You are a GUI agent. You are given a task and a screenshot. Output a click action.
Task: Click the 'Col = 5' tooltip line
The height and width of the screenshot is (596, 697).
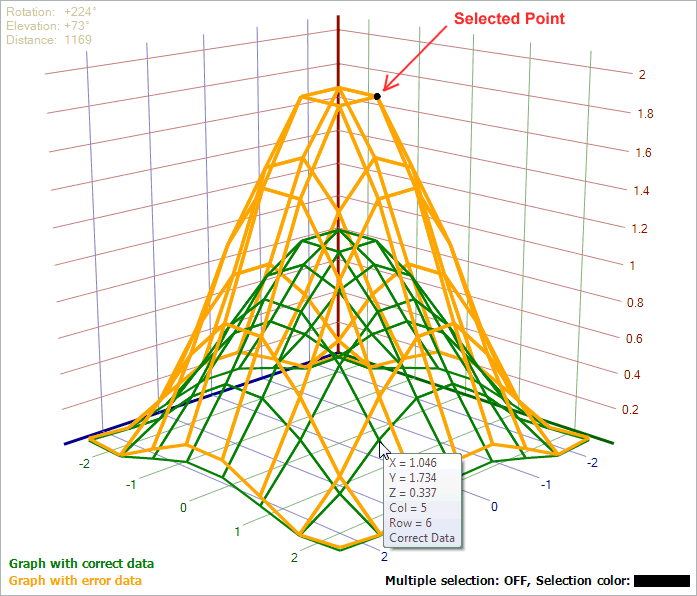[408, 508]
